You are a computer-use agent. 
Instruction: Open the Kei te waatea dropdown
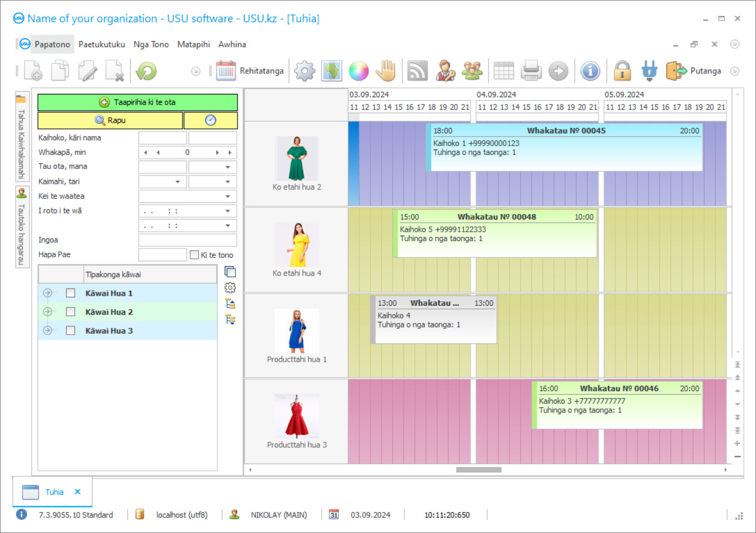[228, 196]
